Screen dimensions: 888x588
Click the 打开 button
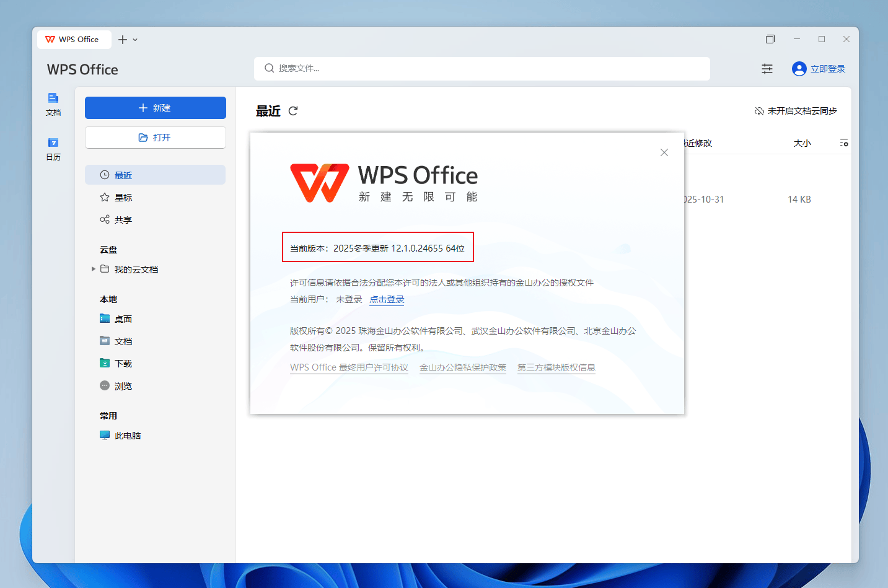click(155, 138)
